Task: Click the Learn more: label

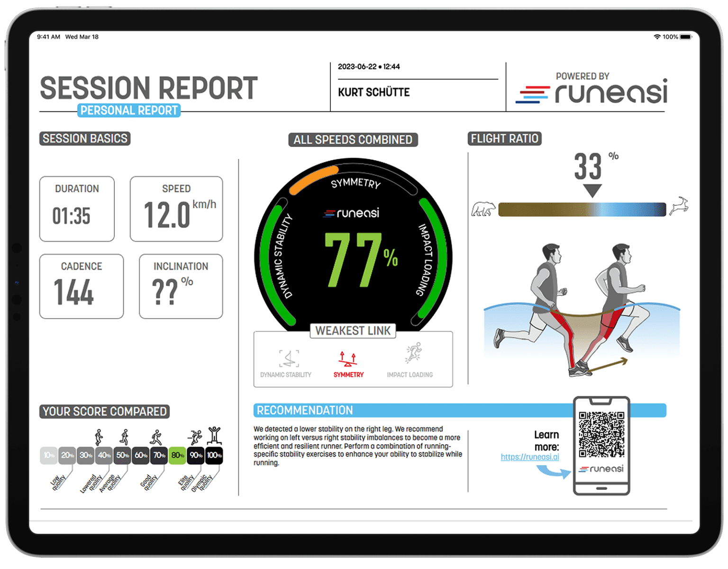Action: pos(546,441)
